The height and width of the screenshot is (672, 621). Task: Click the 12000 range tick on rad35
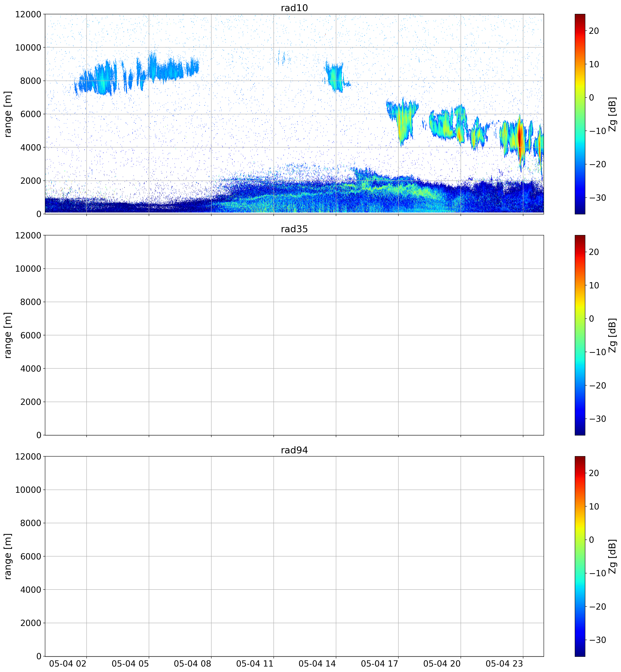[28, 235]
